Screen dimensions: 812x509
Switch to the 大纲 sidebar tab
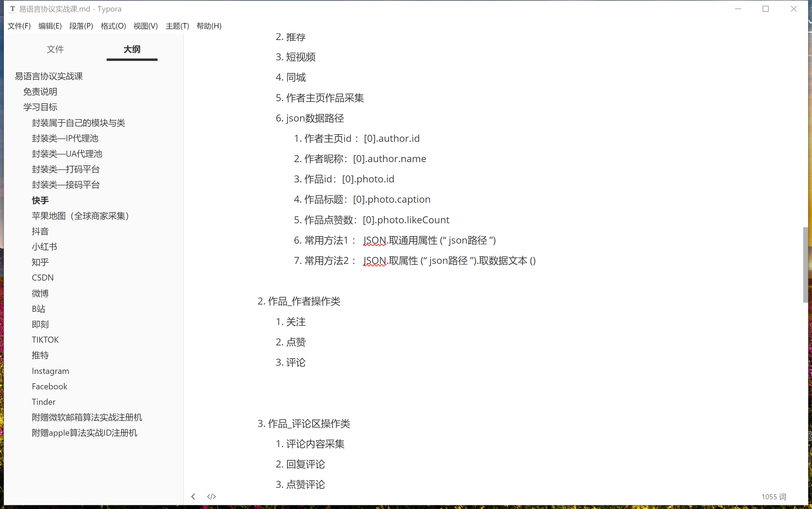click(x=132, y=49)
